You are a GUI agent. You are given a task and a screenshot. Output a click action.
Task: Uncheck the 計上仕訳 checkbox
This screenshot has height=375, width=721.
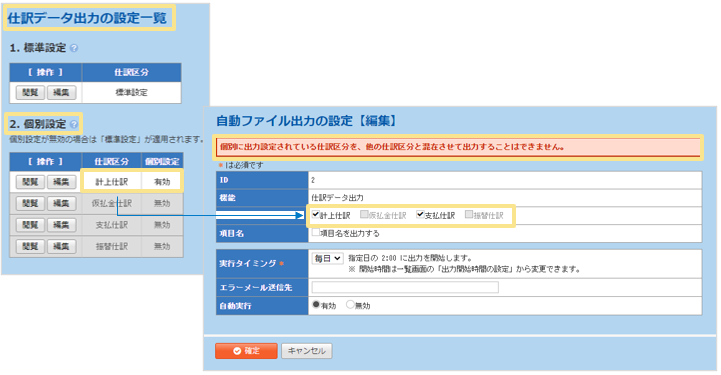(x=315, y=214)
